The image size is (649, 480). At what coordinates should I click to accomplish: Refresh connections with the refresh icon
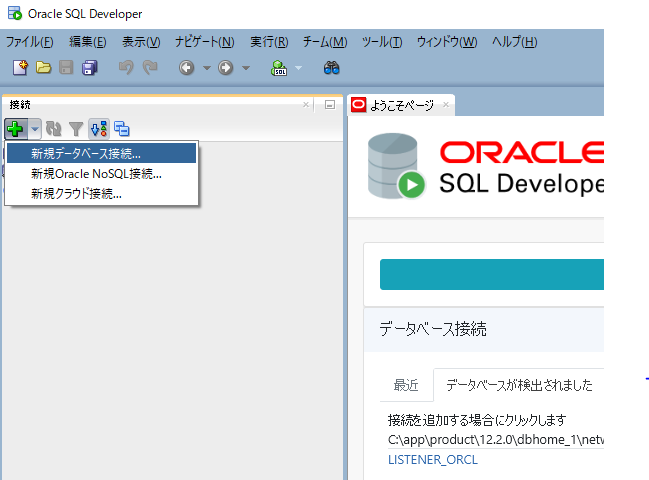click(x=53, y=129)
